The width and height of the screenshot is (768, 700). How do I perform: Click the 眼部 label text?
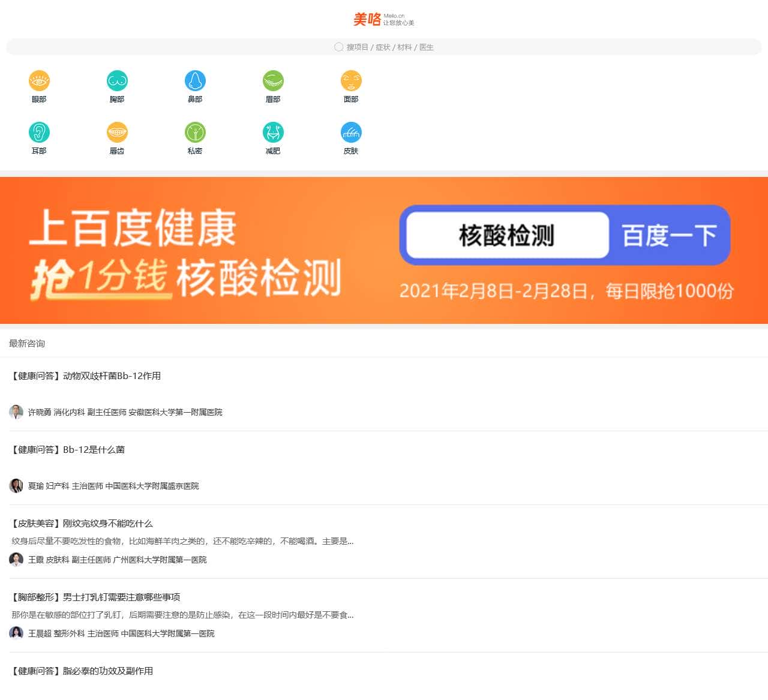39,100
